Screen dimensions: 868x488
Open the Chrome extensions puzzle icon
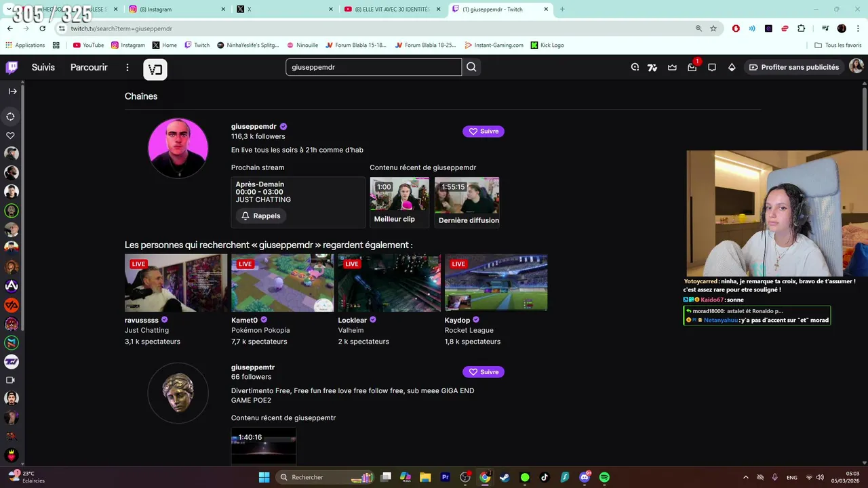tap(801, 28)
